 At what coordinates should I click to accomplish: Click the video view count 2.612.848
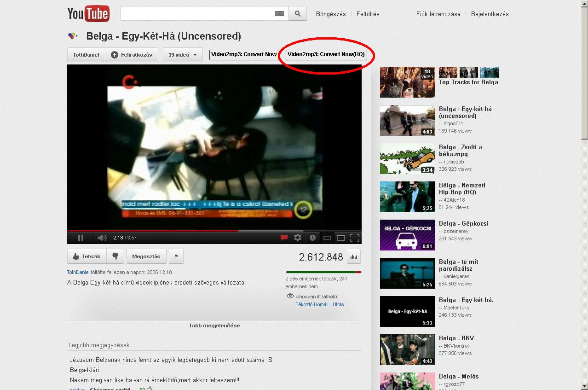coord(321,257)
